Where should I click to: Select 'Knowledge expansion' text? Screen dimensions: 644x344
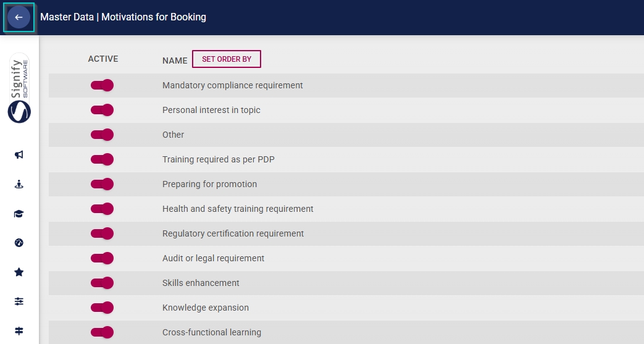(206, 308)
